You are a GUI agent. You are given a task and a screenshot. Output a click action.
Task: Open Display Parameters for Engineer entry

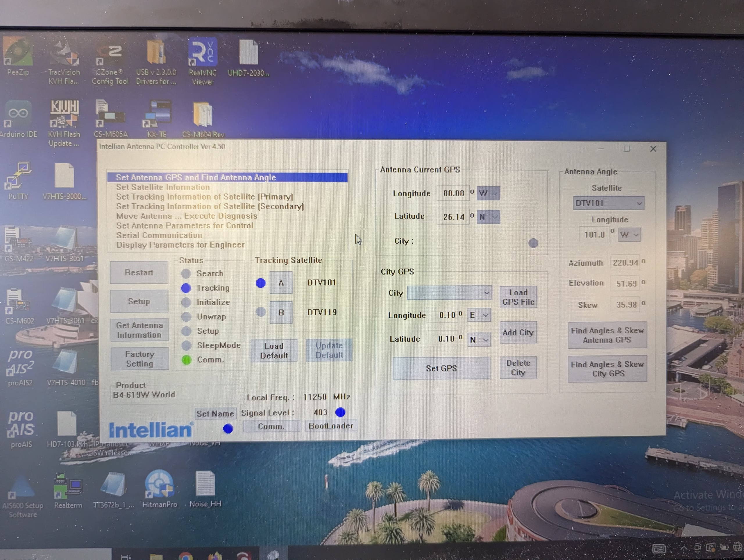(180, 245)
